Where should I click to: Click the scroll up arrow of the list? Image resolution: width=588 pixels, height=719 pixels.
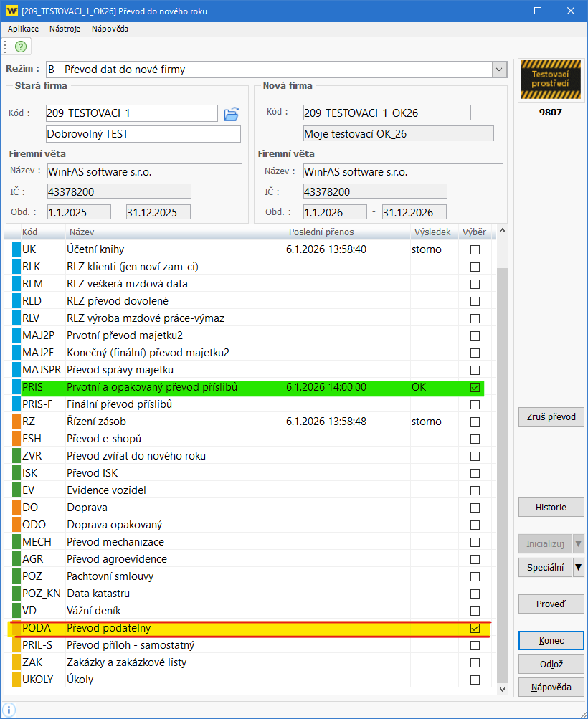click(502, 231)
